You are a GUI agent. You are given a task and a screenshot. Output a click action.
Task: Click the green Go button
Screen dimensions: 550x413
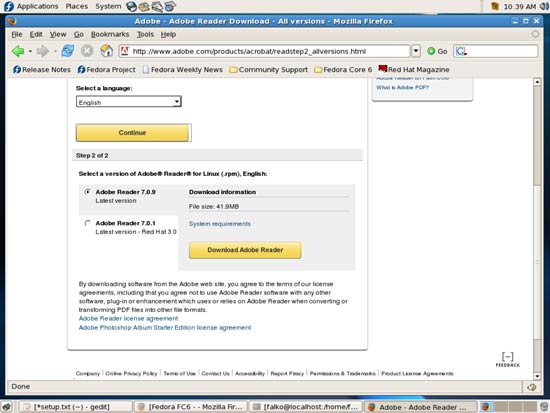(x=437, y=51)
